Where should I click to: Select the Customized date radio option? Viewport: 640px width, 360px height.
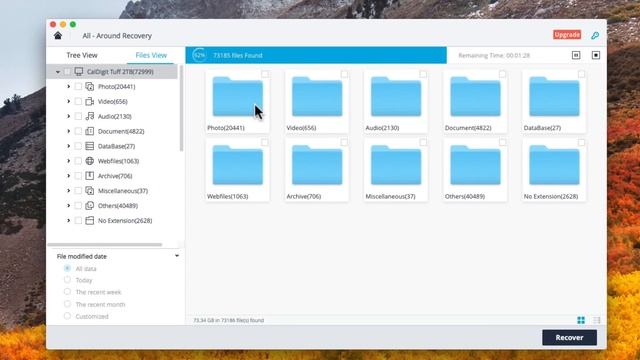[67, 316]
